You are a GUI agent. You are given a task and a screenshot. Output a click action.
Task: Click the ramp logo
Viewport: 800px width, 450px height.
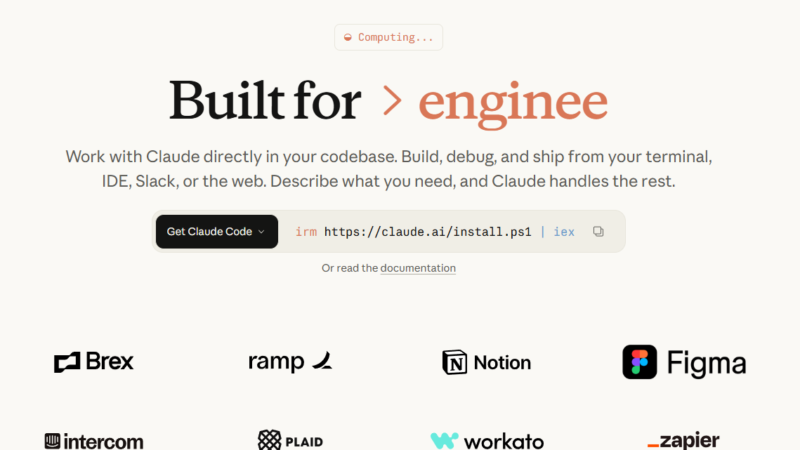pos(290,362)
